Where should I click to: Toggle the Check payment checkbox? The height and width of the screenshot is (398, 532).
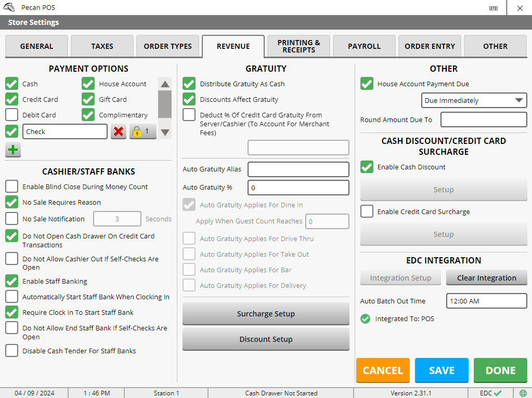point(12,131)
